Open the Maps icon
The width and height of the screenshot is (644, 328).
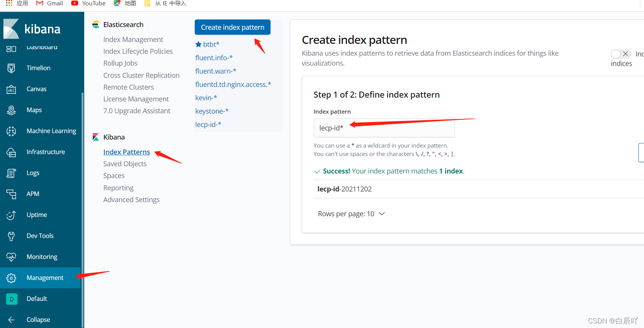pyautogui.click(x=11, y=110)
